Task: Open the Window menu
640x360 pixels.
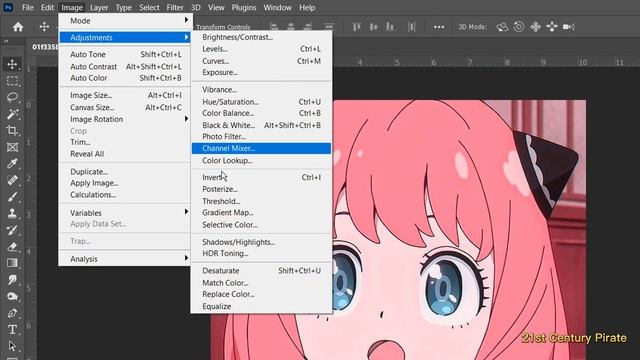Action: (x=277, y=7)
